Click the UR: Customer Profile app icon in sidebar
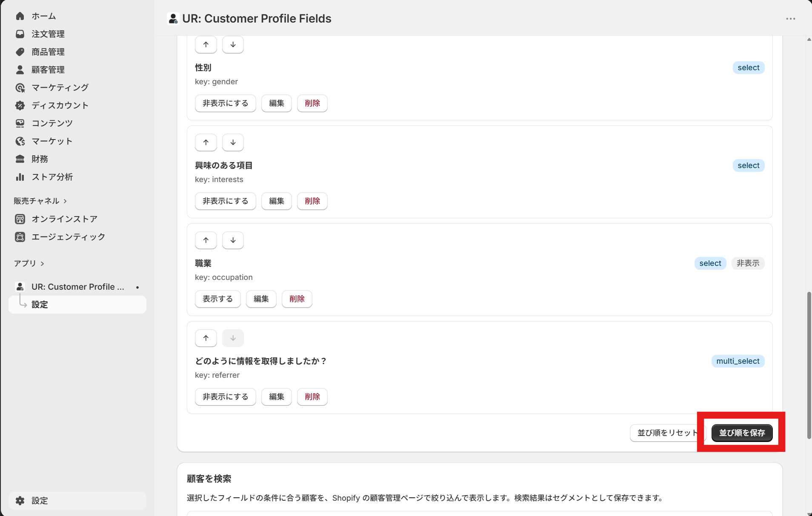The height and width of the screenshot is (516, 812). coord(20,287)
